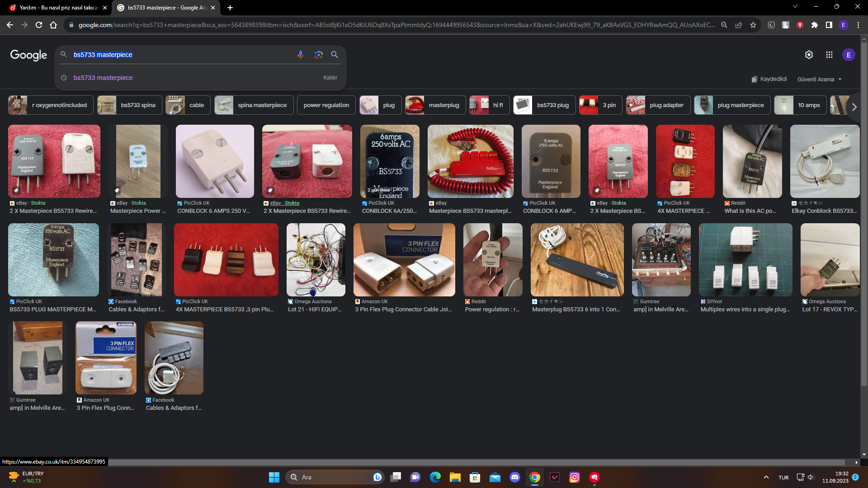Open Google quick settings gear
This screenshot has width=868, height=488.
pyautogui.click(x=809, y=55)
